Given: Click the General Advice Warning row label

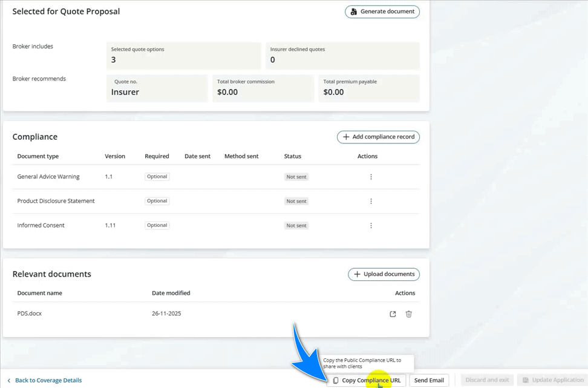Looking at the screenshot, I should coord(48,177).
